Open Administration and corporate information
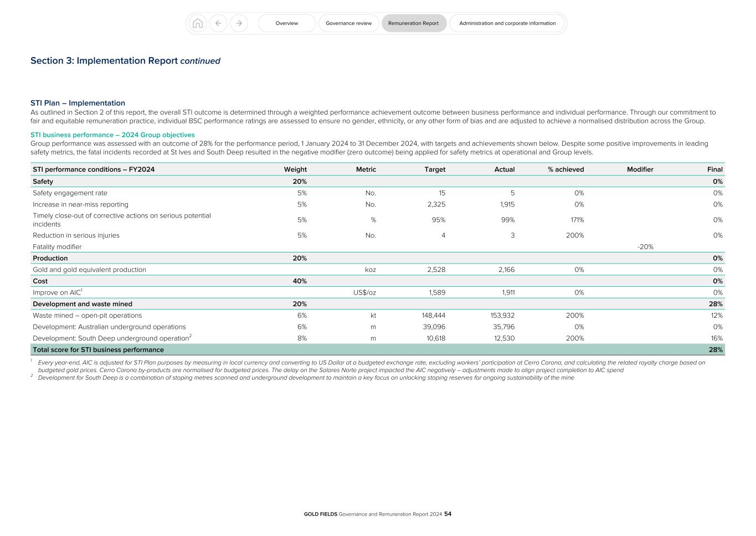The width and height of the screenshot is (756, 536). point(507,23)
